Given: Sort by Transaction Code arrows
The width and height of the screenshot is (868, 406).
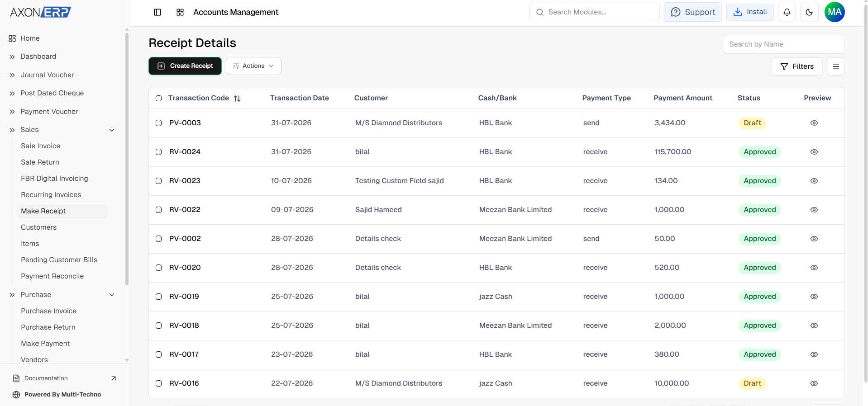Looking at the screenshot, I should (237, 99).
